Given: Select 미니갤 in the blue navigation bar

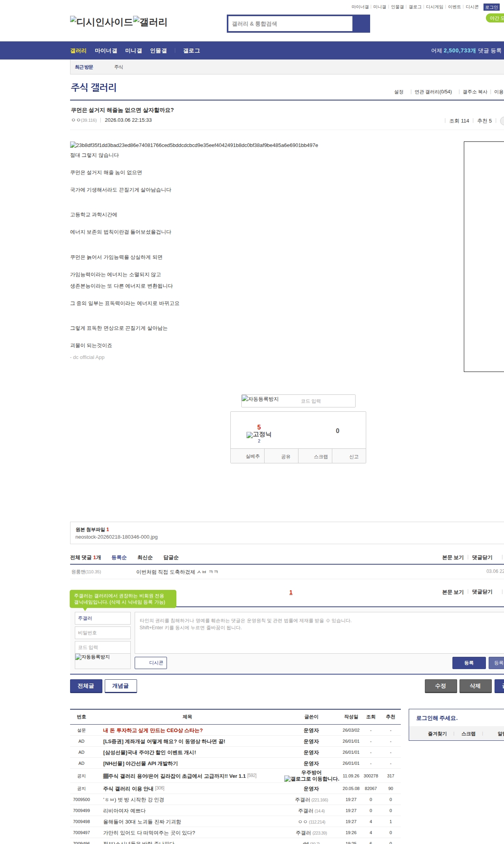Looking at the screenshot, I should click(133, 50).
